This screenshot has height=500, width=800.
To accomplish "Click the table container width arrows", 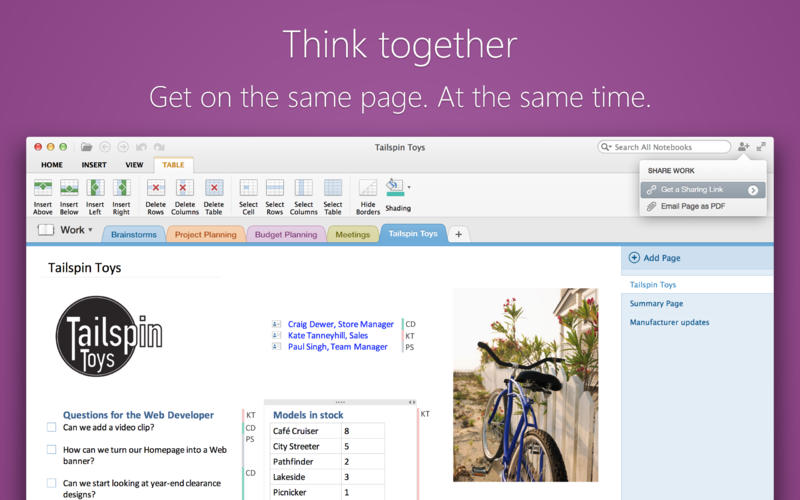I will tap(412, 402).
